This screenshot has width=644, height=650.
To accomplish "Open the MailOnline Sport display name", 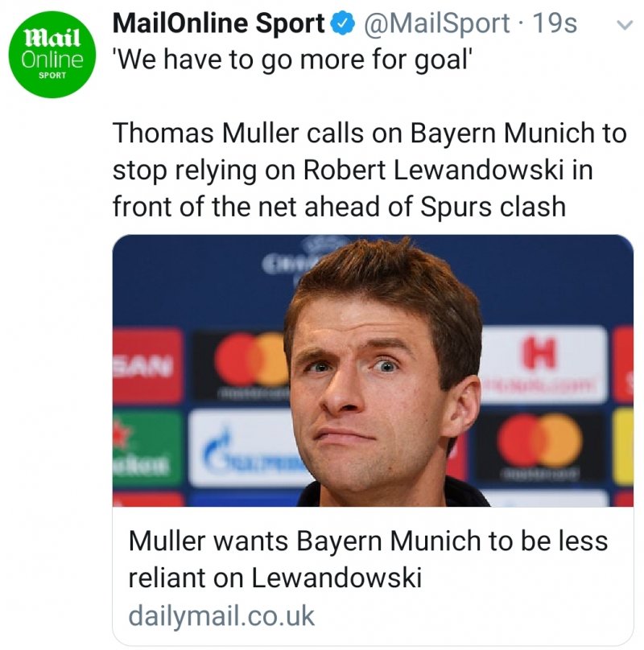I will (x=218, y=25).
